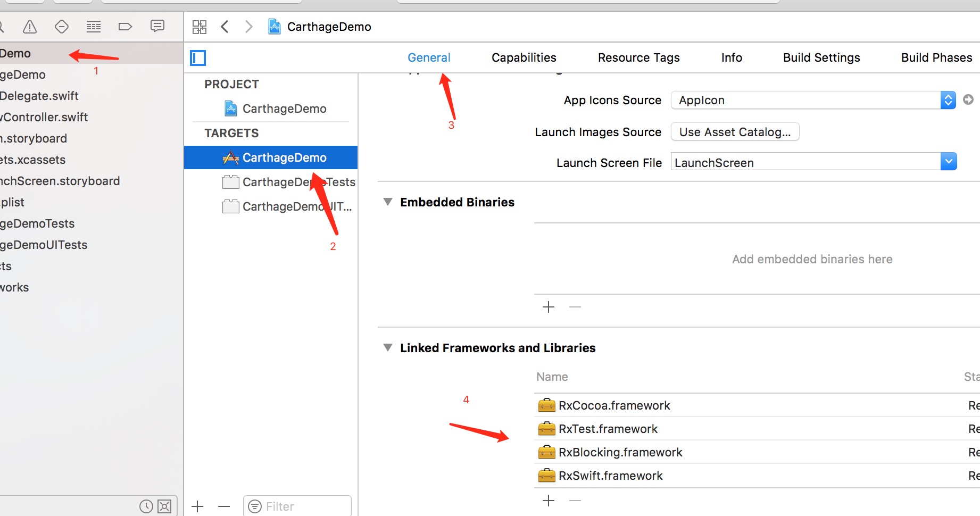Open the Resource Tags tab
Screen dimensions: 980x516
[x=639, y=57]
